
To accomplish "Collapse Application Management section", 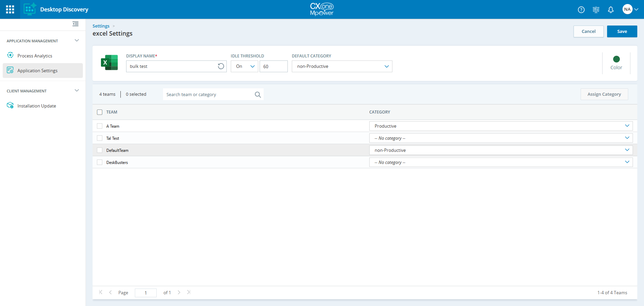I will (x=77, y=41).
